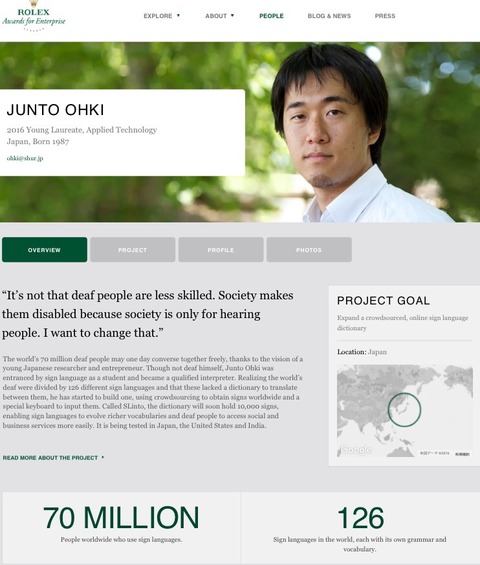
Task: Open the People menu item
Action: click(271, 16)
